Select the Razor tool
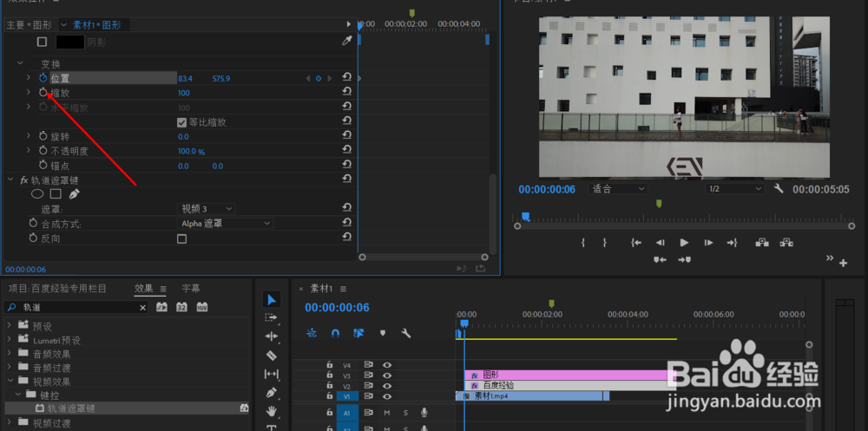The width and height of the screenshot is (868, 431). [x=271, y=356]
